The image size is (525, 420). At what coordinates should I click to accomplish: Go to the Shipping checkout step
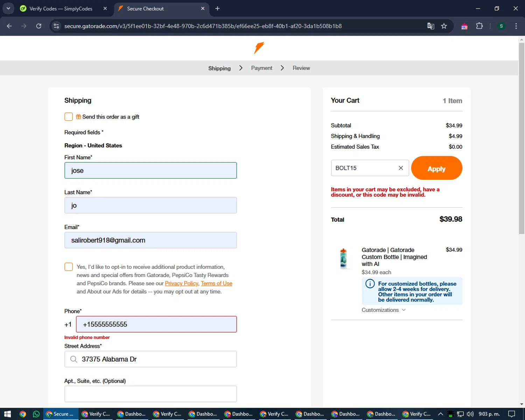pos(219,68)
